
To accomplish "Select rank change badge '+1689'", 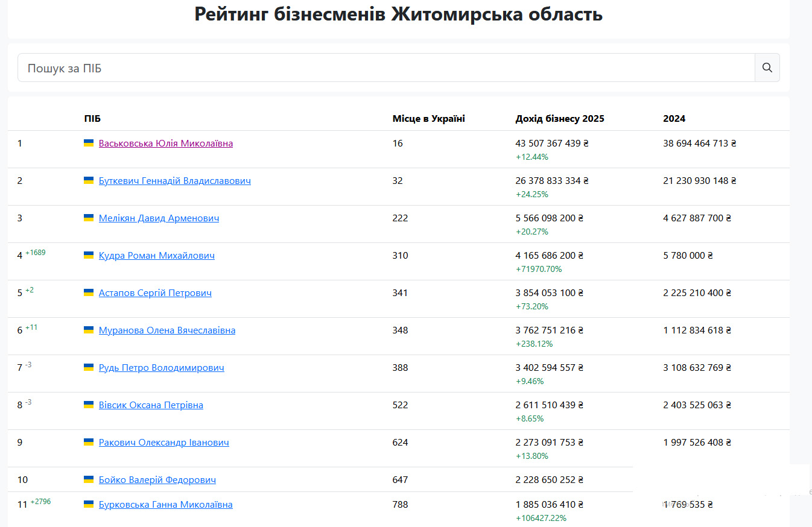I will tap(36, 253).
